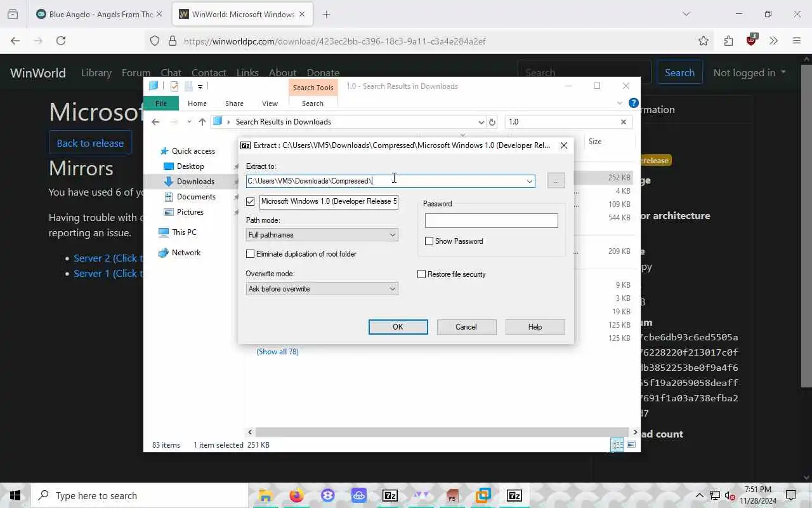The image size is (812, 508).
Task: Open the Home ribbon tab
Action: [x=197, y=104]
